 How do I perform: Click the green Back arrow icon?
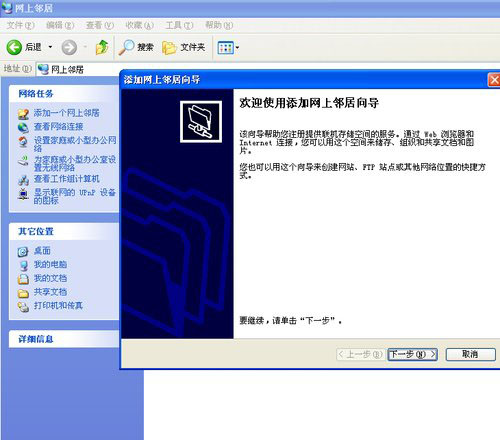tap(14, 47)
